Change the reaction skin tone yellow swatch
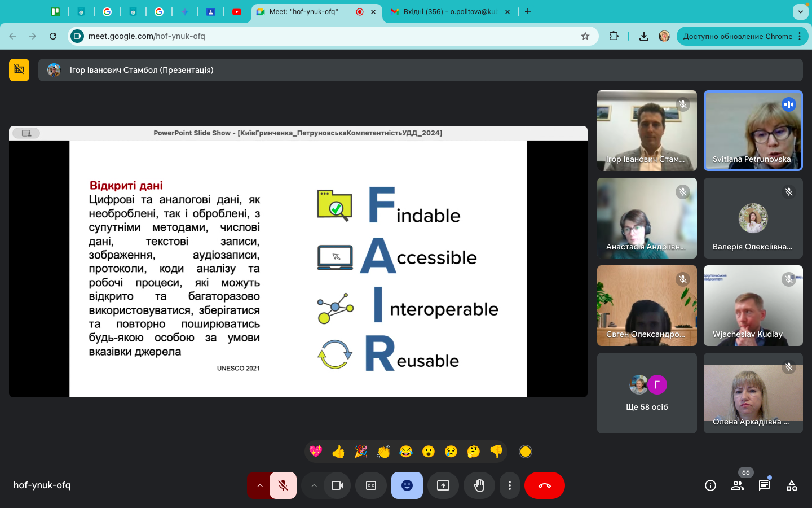The height and width of the screenshot is (508, 812). tap(526, 452)
